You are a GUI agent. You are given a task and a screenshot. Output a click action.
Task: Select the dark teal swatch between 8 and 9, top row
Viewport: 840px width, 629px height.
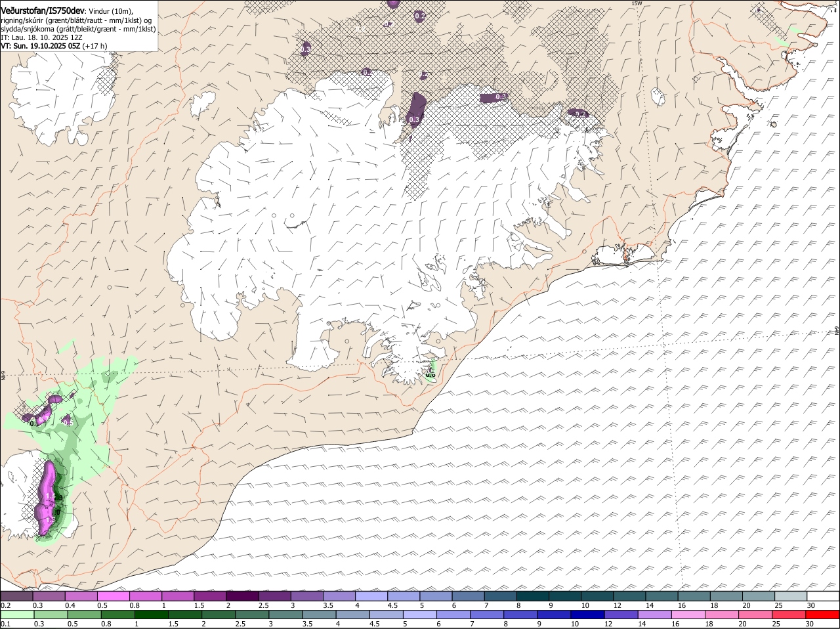pos(533,596)
